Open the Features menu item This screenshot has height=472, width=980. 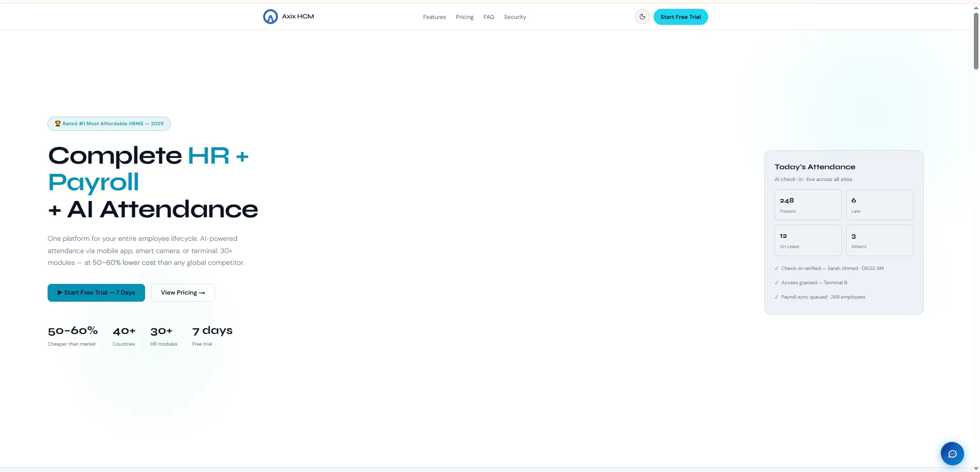434,17
